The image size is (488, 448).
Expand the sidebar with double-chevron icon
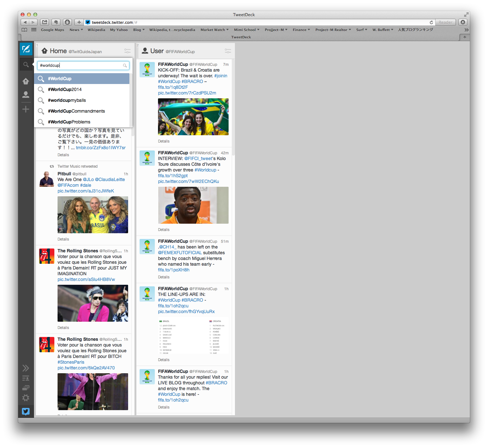point(26,368)
